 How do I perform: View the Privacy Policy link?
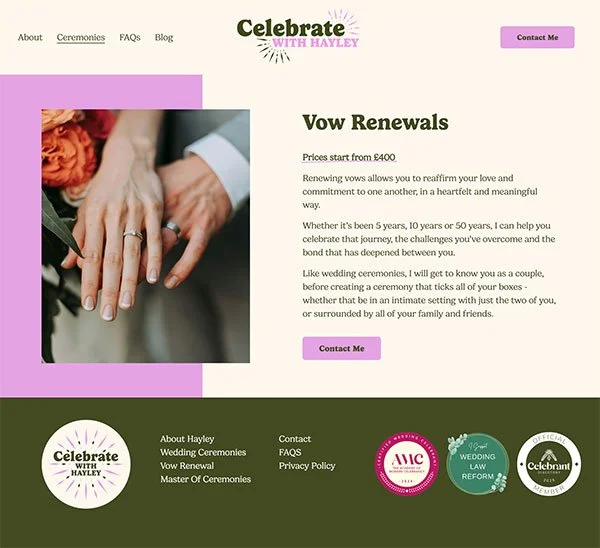tap(307, 466)
